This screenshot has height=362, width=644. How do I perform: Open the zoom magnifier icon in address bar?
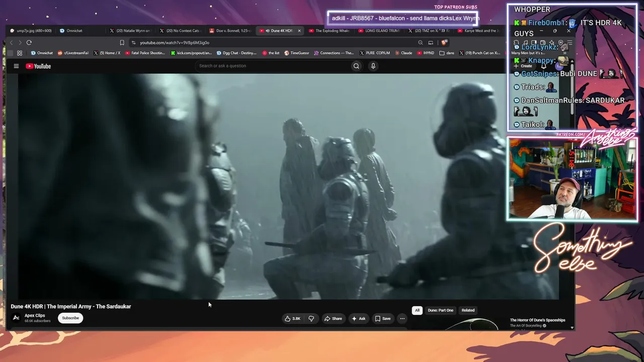click(x=421, y=43)
